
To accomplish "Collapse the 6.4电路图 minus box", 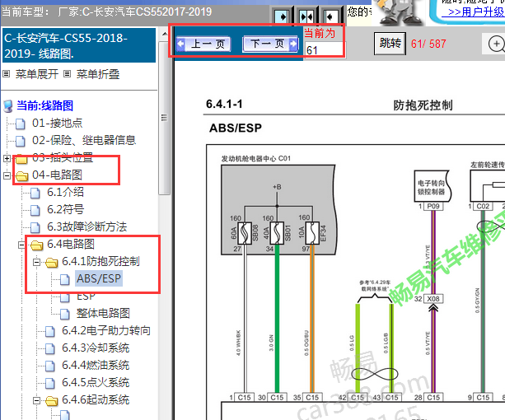I will [x=21, y=245].
